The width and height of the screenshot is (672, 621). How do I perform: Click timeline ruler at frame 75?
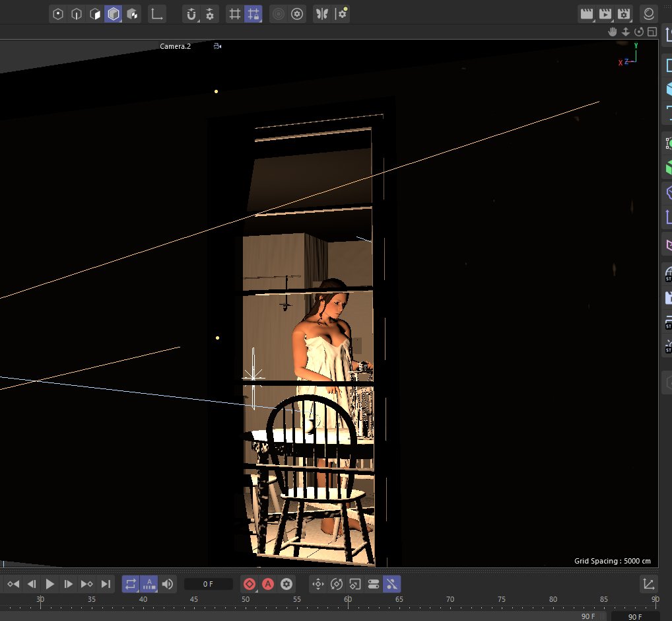coord(502,600)
